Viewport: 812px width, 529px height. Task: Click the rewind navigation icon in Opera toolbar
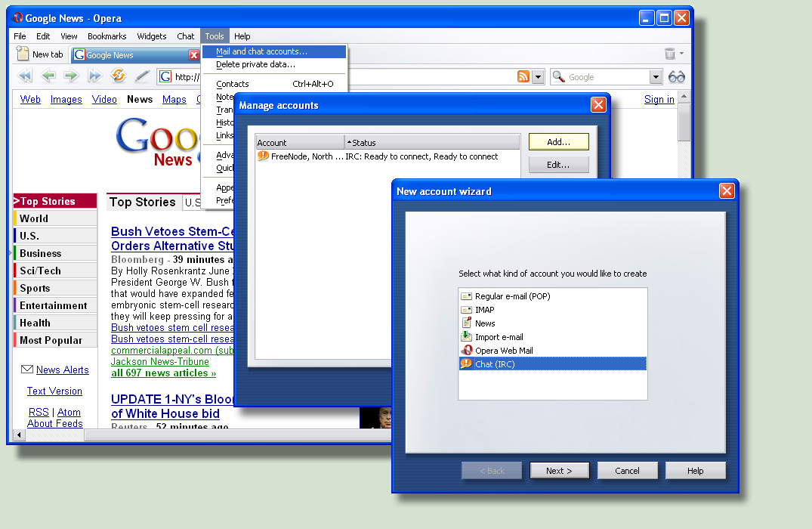coord(24,76)
